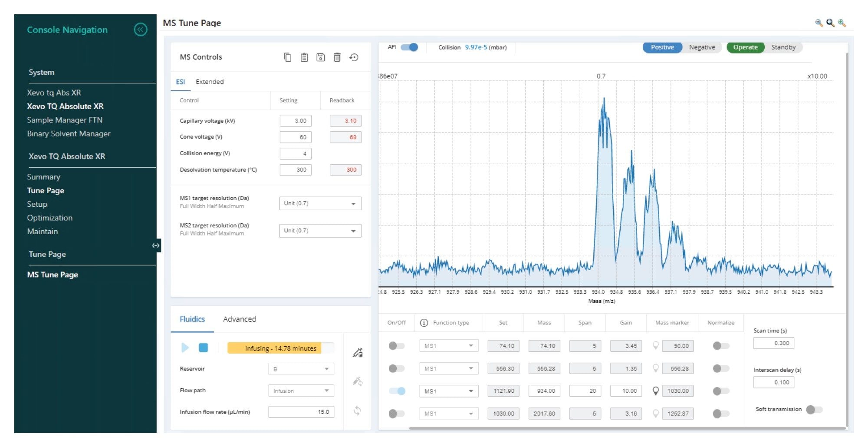
Task: Enable the Soft transmission toggle
Action: click(814, 410)
